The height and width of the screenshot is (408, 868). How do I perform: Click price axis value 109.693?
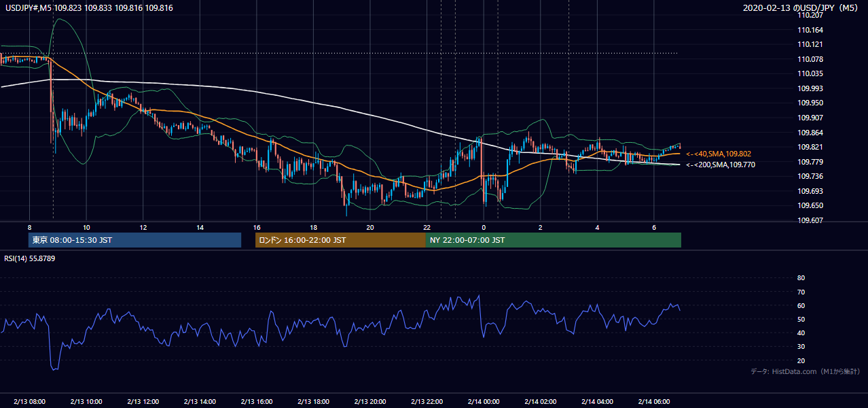click(x=811, y=191)
